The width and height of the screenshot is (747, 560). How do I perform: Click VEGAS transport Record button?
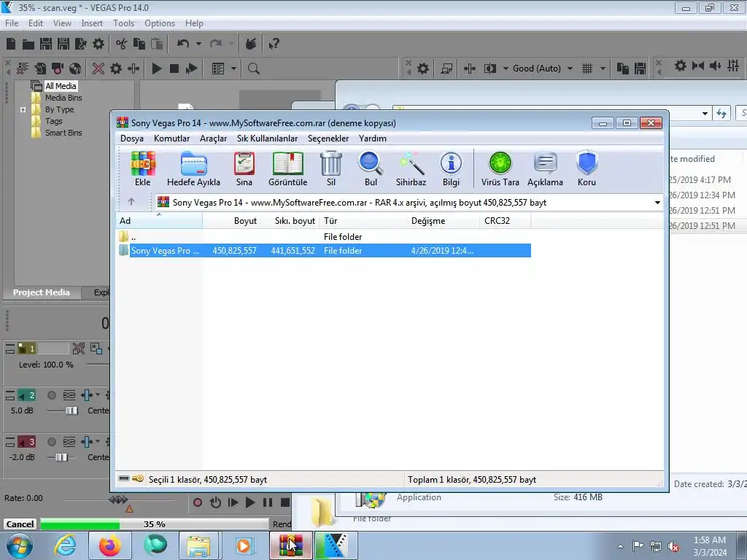[x=198, y=502]
